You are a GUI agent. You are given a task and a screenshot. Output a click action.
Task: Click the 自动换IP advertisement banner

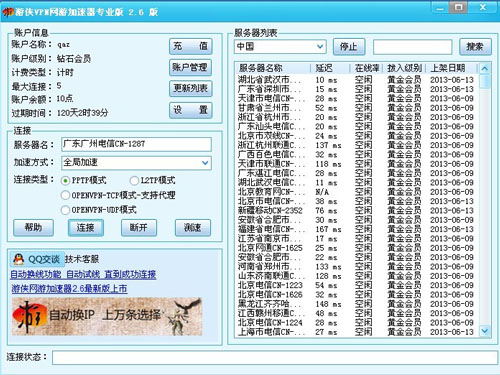[x=107, y=316]
